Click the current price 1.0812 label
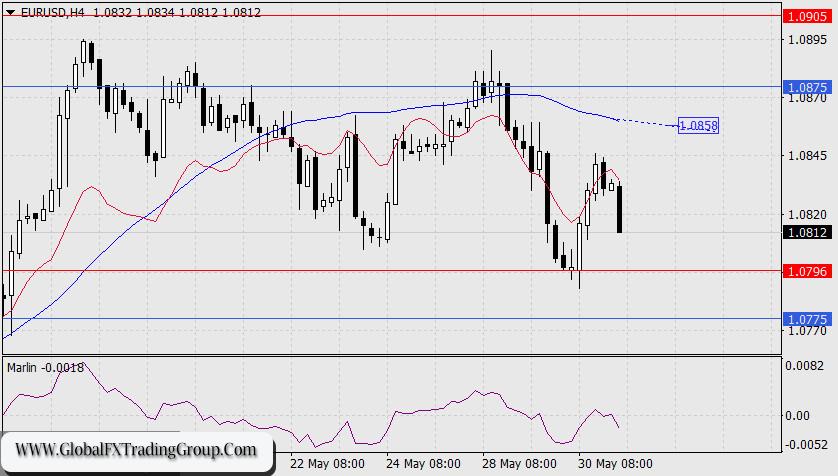The width and height of the screenshot is (838, 476). coord(808,232)
